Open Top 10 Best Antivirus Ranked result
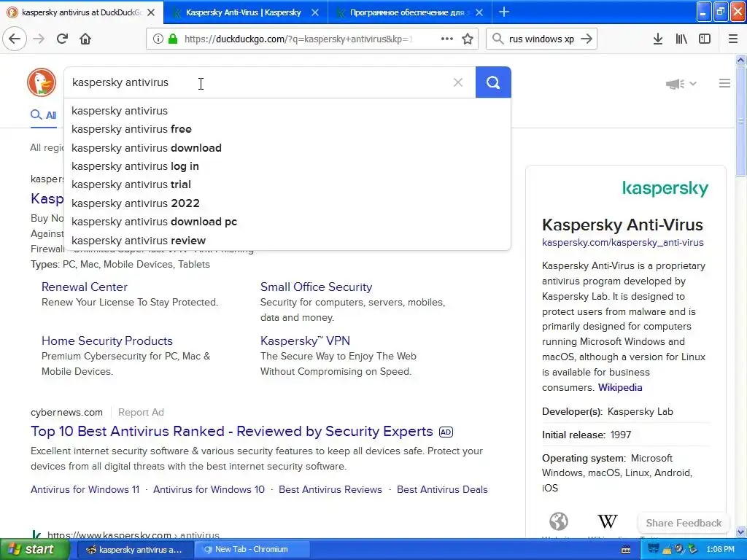 pos(231,431)
